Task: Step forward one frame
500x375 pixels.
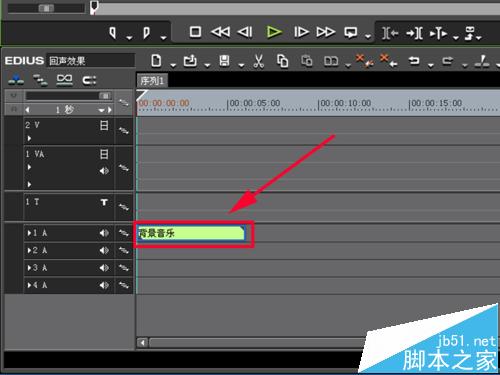Action: 301,32
